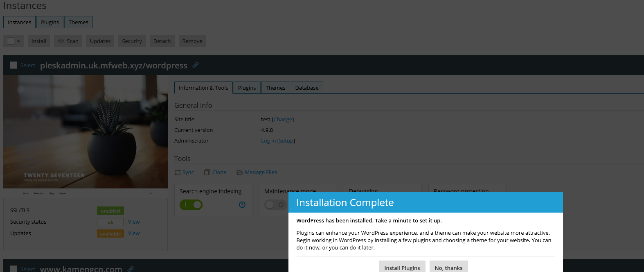Select the www.kamengcn.com instance checkbox

click(14, 269)
